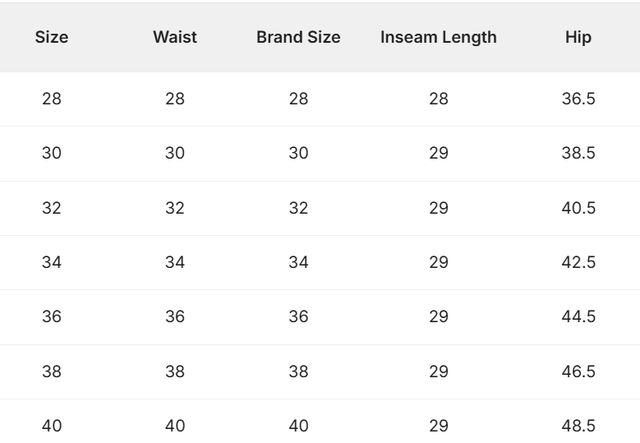Select the hip value 42.5
Viewport: 640px width, 443px height.
tap(578, 262)
